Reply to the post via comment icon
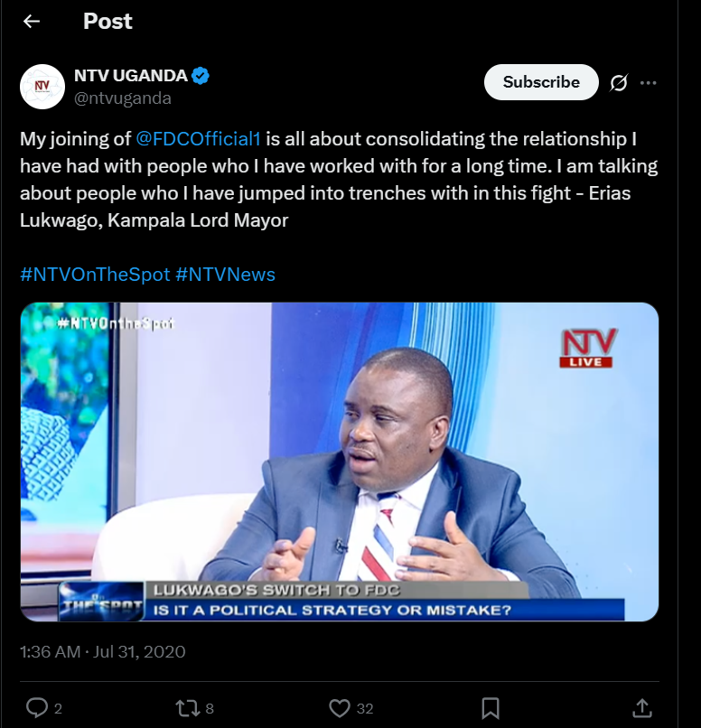Image resolution: width=701 pixels, height=728 pixels. [x=37, y=707]
